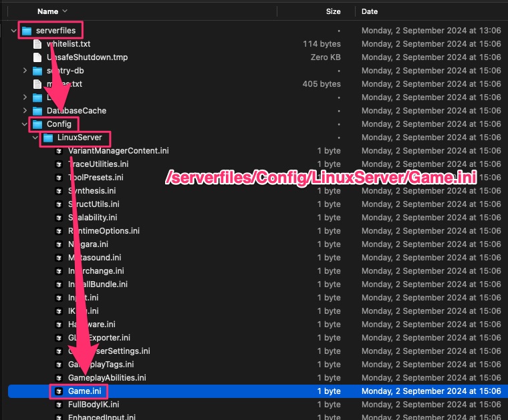Click the VariantManagerContent.ini file icon
Viewport: 508px width, 420px height.
[x=59, y=151]
